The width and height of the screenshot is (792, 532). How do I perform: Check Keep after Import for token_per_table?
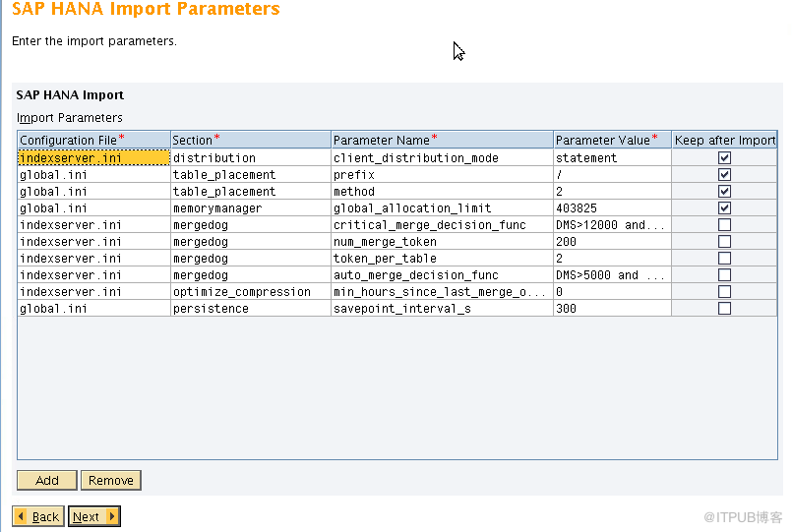click(x=724, y=258)
